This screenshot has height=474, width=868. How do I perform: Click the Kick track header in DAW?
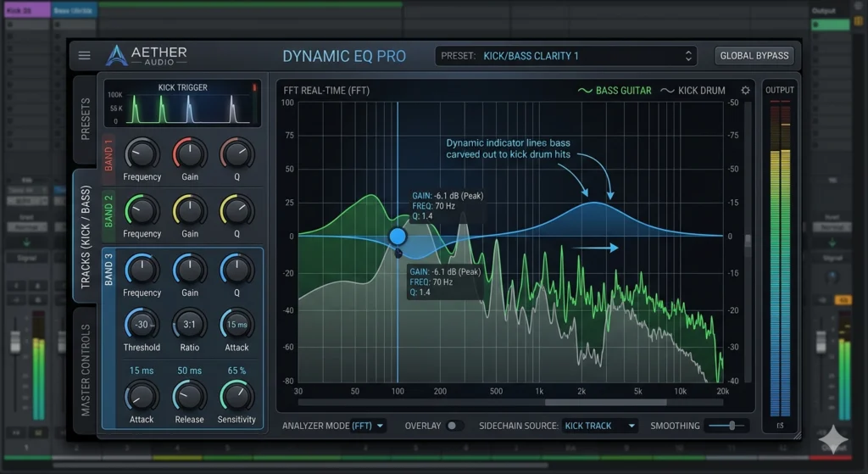pyautogui.click(x=26, y=10)
